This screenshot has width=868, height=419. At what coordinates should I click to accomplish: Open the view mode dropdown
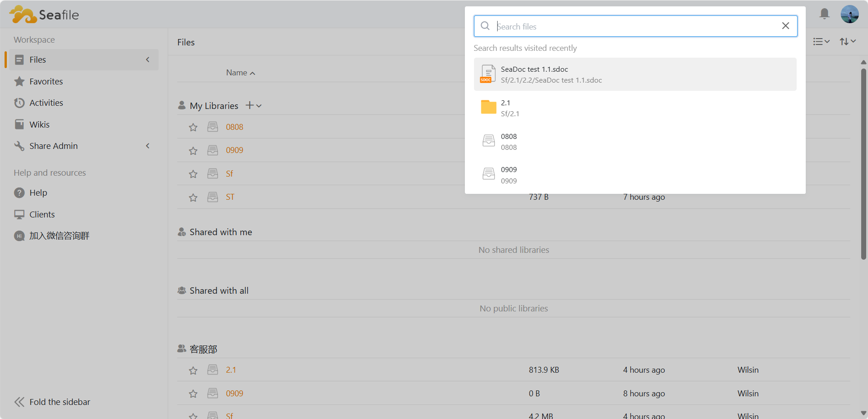[821, 42]
